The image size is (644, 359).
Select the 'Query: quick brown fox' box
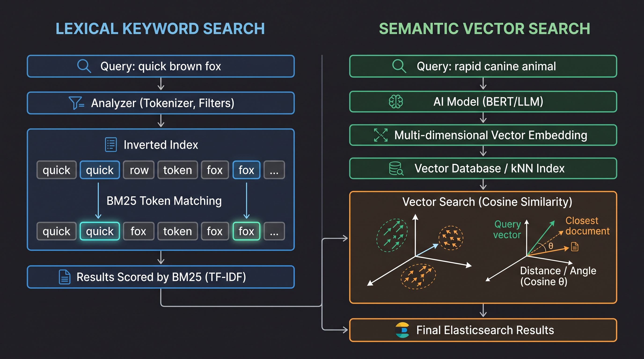pyautogui.click(x=161, y=66)
